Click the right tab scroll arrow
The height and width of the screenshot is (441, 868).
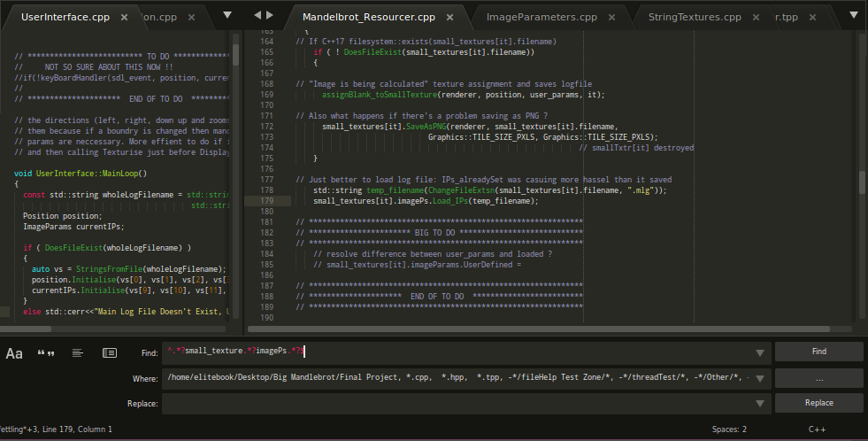[271, 15]
